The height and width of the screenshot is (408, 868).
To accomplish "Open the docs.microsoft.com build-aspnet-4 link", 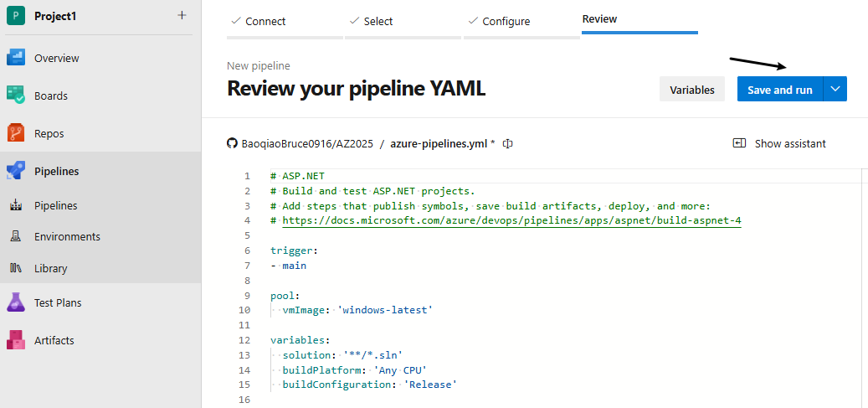I will [x=511, y=221].
